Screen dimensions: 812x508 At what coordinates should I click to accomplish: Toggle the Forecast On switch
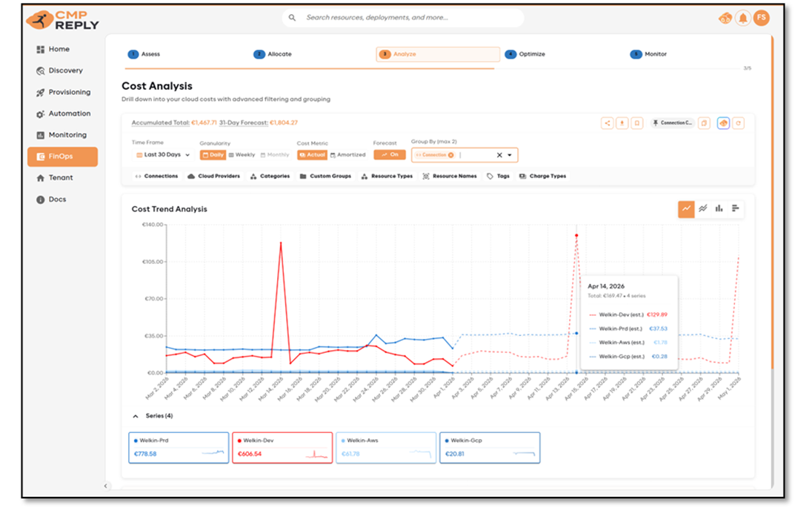tap(389, 155)
